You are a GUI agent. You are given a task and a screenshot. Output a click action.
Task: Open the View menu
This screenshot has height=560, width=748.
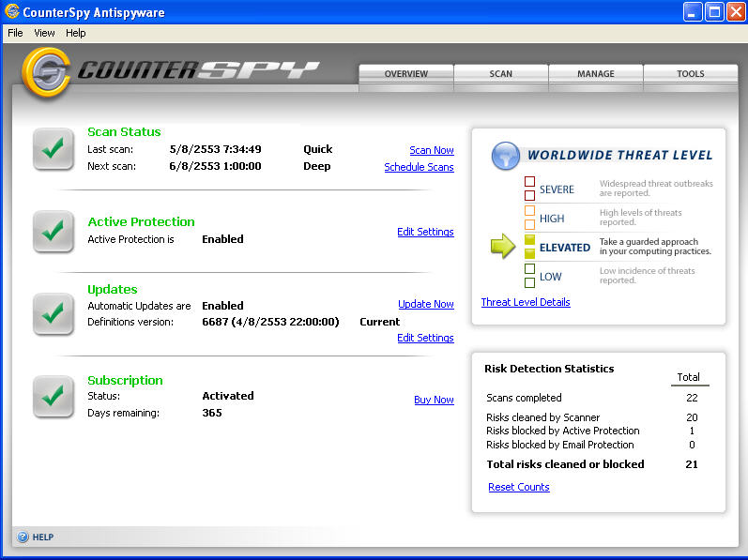44,33
